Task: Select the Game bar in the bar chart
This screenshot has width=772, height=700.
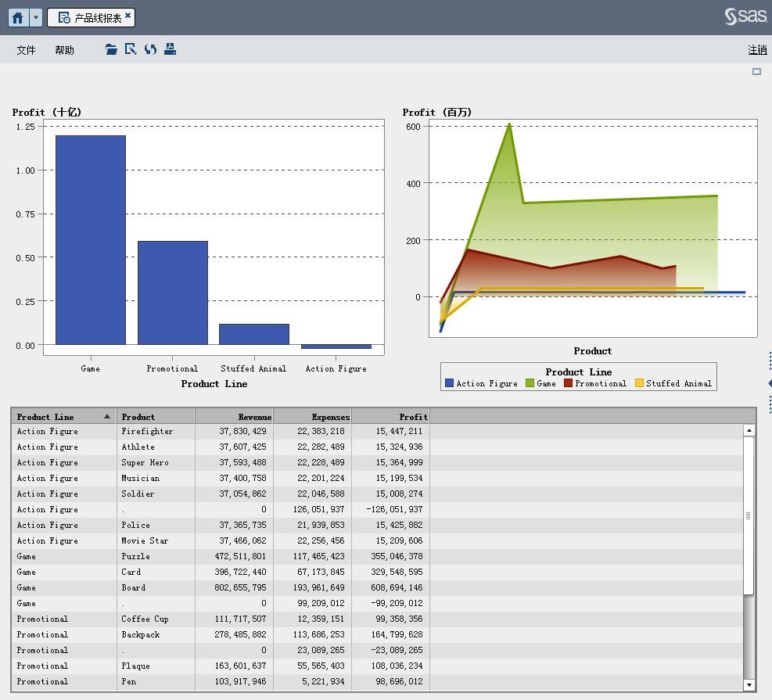Action: [x=90, y=239]
